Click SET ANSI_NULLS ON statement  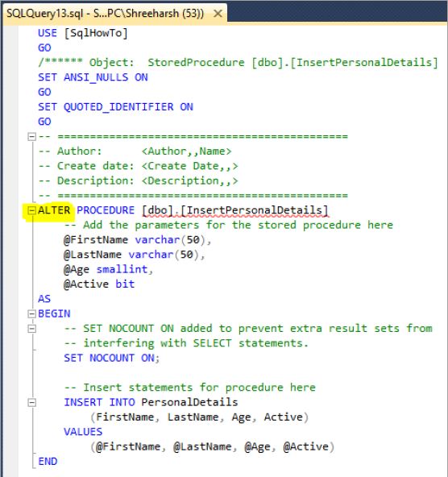(x=93, y=77)
